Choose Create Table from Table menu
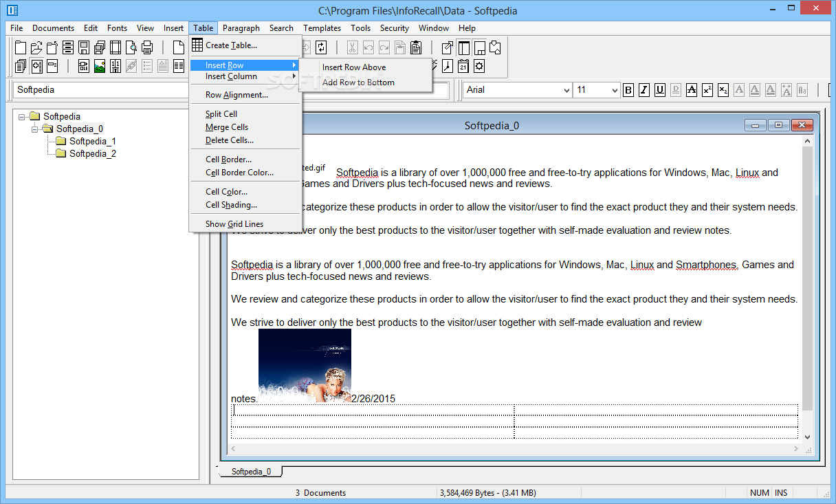Screen dimensions: 836x504 coord(245,45)
